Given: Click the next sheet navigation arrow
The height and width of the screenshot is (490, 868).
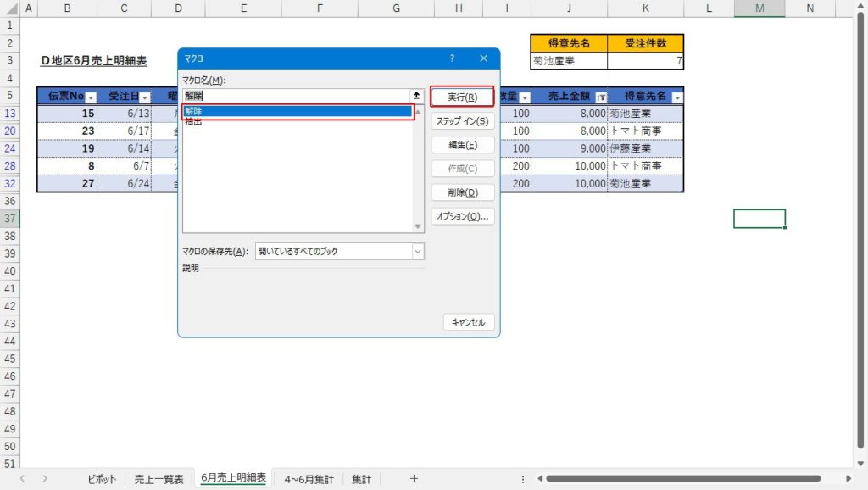Looking at the screenshot, I should [44, 479].
